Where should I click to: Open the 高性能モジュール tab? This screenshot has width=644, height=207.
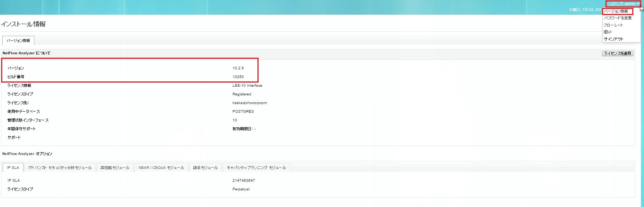coord(115,167)
